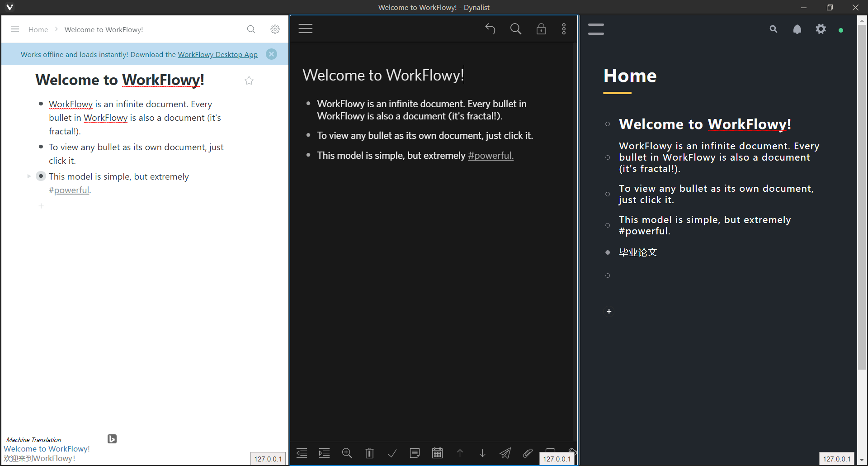Screen dimensions: 868x466
Task: Open search in the middle Dynalist pane
Action: pyautogui.click(x=515, y=29)
